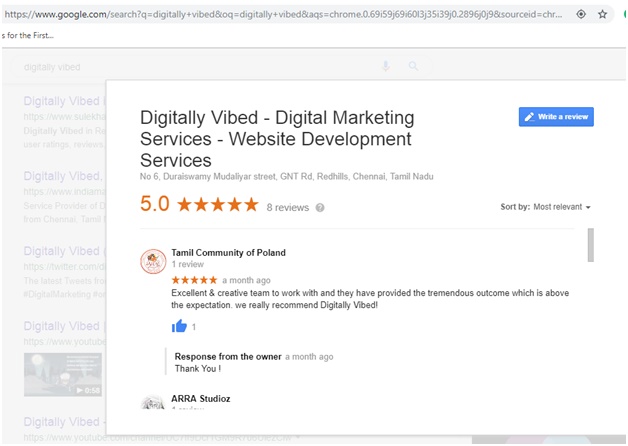Image resolution: width=628 pixels, height=446 pixels.
Task: Open the Sort by Most relevant dropdown
Action: (545, 207)
